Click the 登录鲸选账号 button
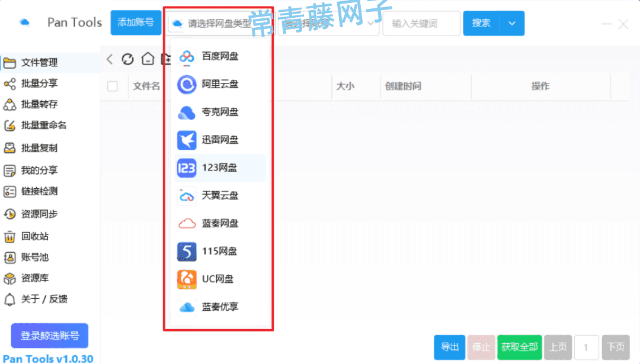This screenshot has height=364, width=640. click(50, 336)
